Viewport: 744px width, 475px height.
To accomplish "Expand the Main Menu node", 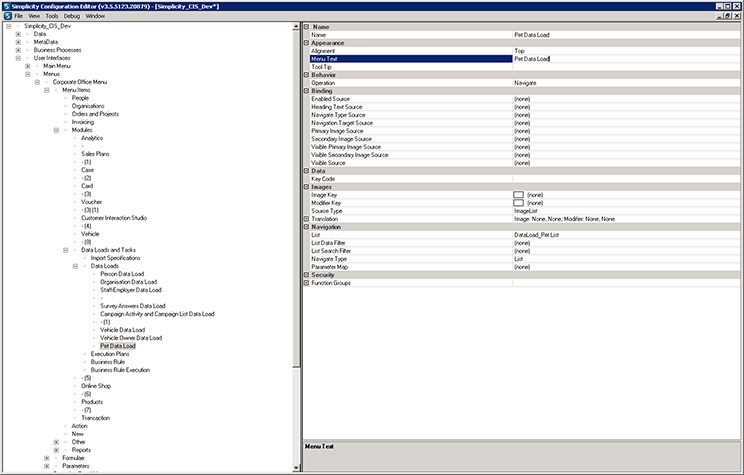I will click(28, 66).
